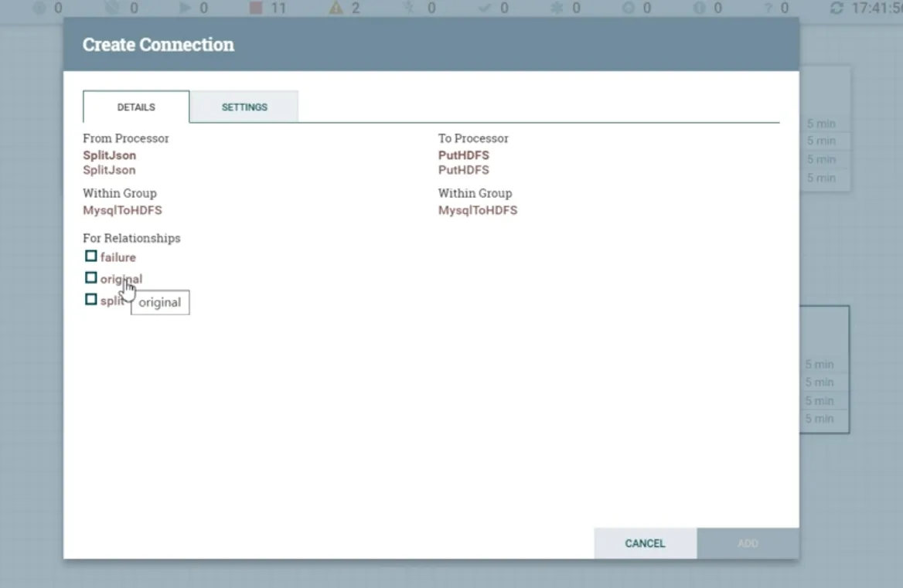Image resolution: width=903 pixels, height=588 pixels.
Task: Click the Add button
Action: point(748,543)
